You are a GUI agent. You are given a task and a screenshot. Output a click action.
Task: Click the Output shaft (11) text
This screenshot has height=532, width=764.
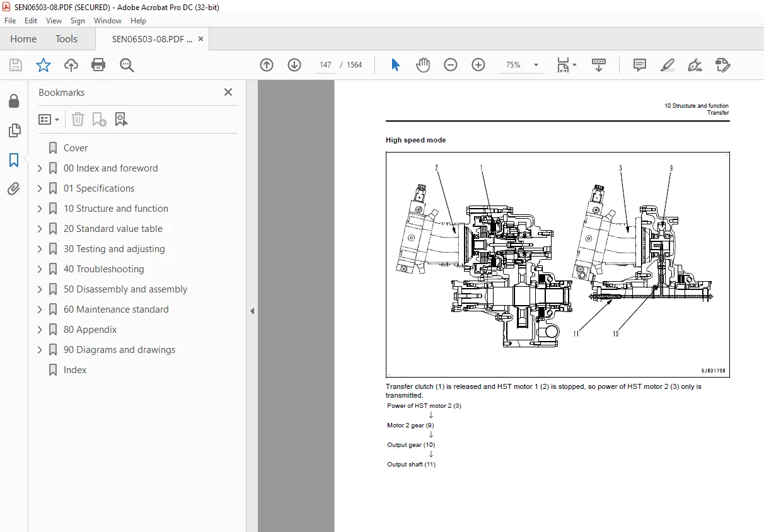[x=411, y=465]
